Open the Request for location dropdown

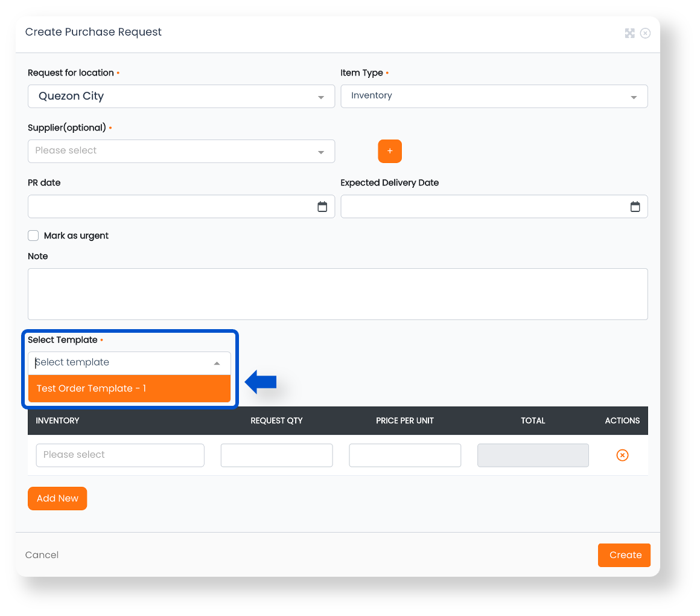coord(181,96)
